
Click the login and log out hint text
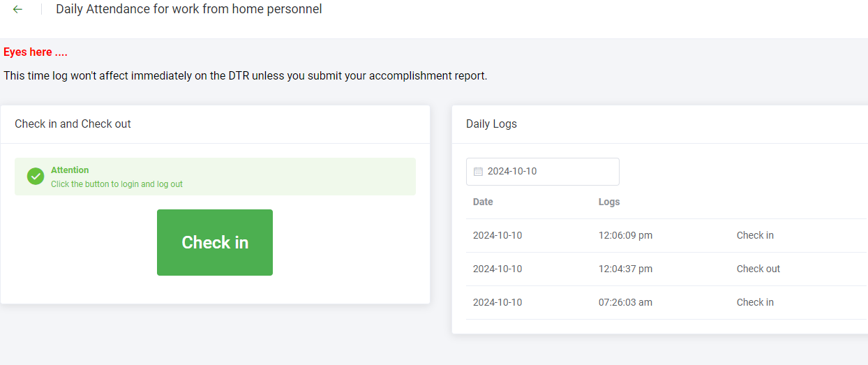click(x=117, y=184)
